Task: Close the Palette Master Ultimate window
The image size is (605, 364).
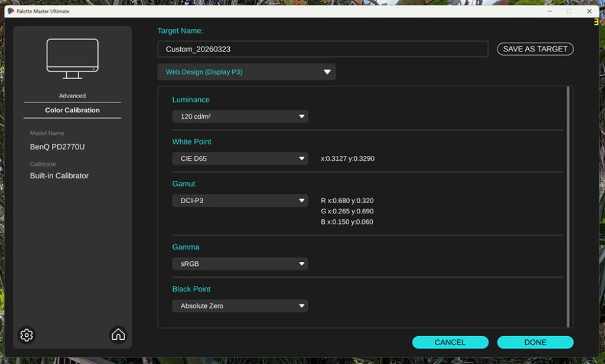Action: click(x=589, y=11)
